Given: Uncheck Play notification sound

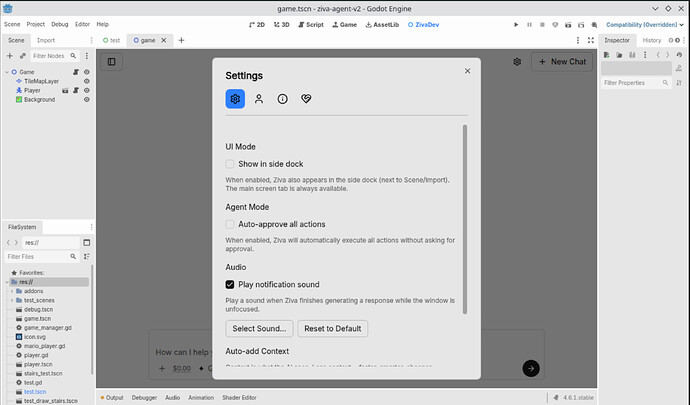Looking at the screenshot, I should 230,284.
